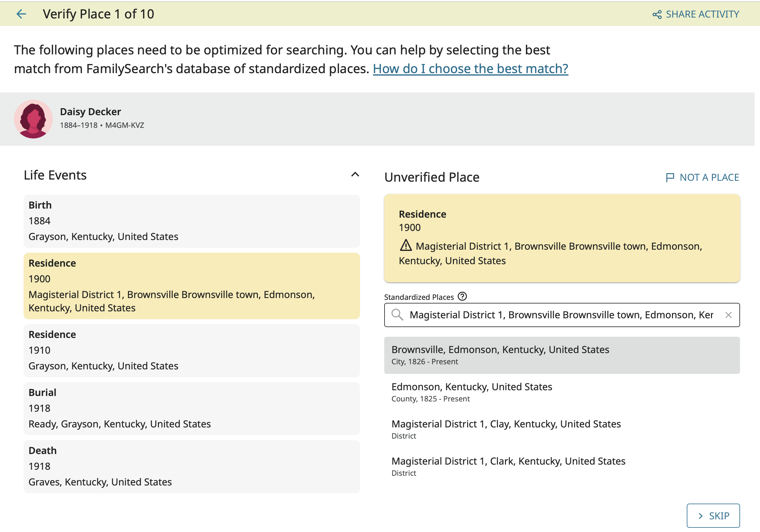Open Daisy Decker's name
Screen dimensions: 760x532
(x=90, y=112)
